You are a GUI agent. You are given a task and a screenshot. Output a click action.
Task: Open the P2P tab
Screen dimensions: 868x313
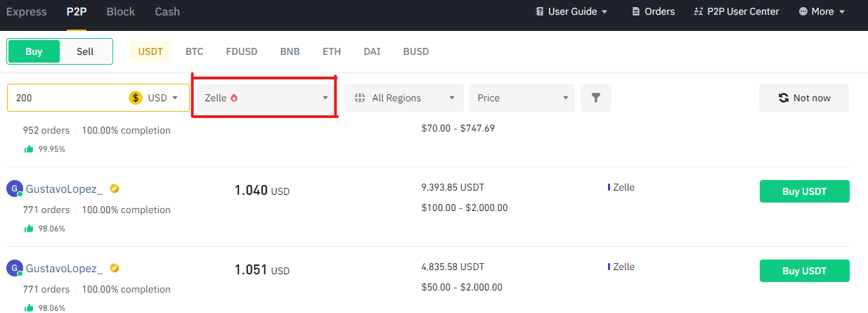[77, 12]
